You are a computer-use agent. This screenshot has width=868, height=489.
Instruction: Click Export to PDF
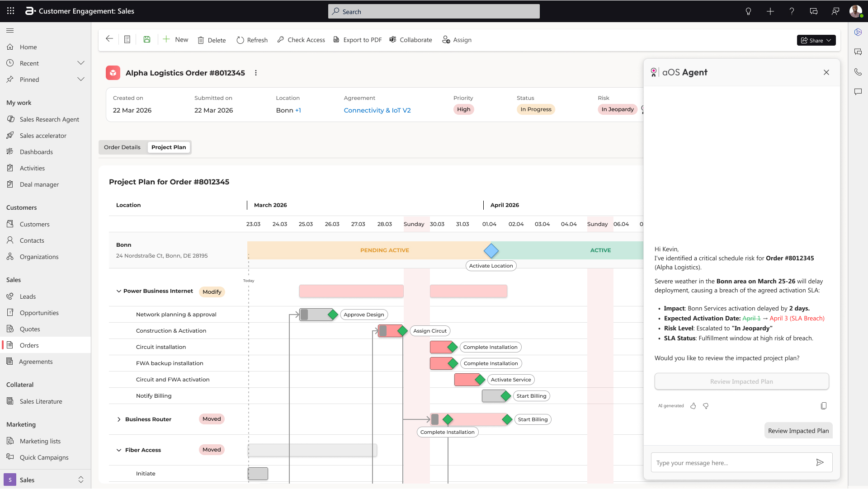pos(357,40)
